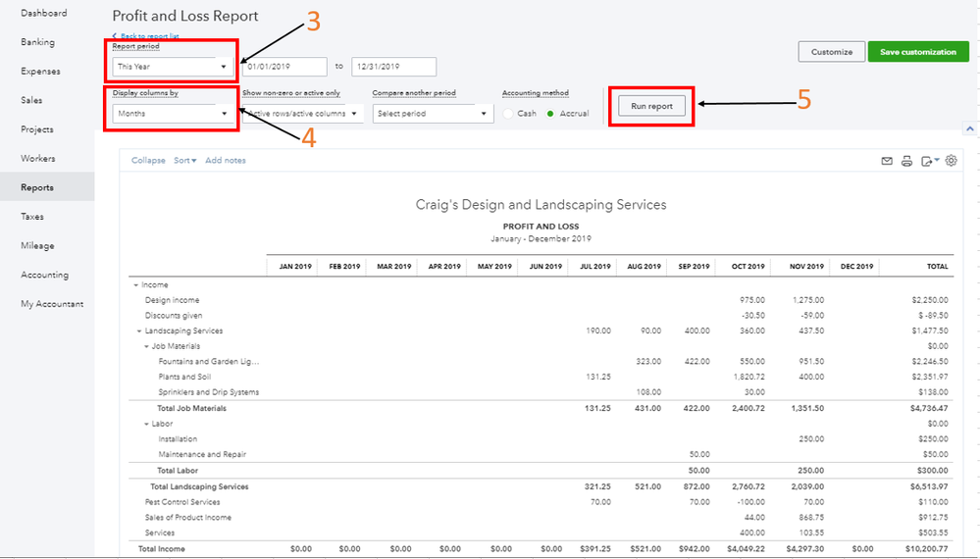
Task: Collapse the Landscaping Services row arrow
Action: click(x=139, y=331)
